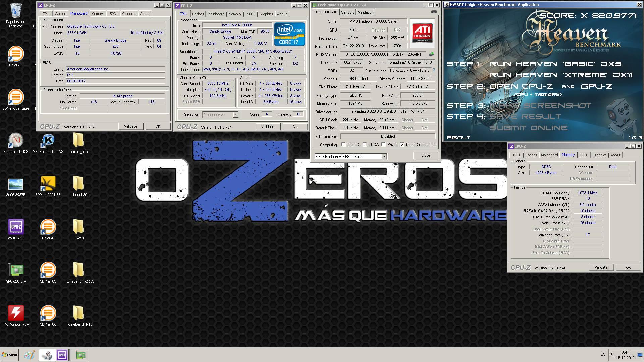The width and height of the screenshot is (644, 362).
Task: Click the DRAM Frequency 1073.4 MHz field
Action: pyautogui.click(x=588, y=193)
